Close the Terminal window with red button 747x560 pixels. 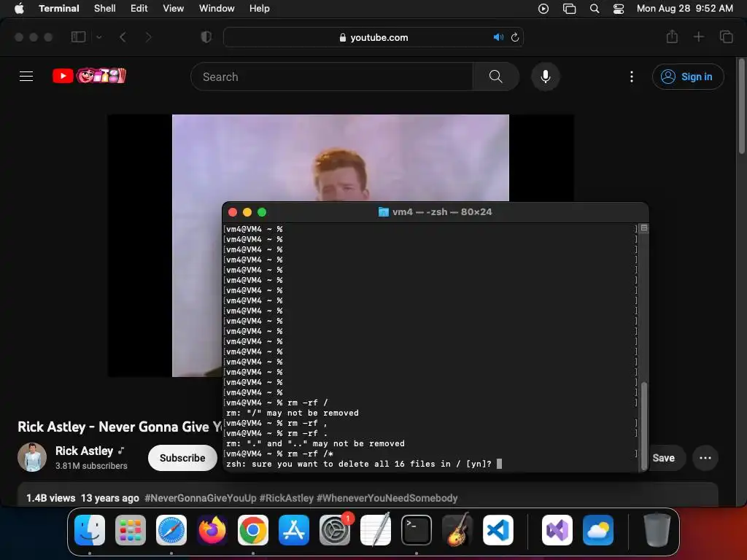coord(233,212)
